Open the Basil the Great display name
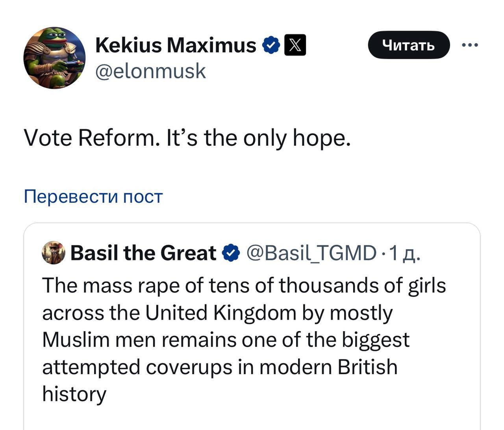504x430 pixels. pyautogui.click(x=143, y=253)
